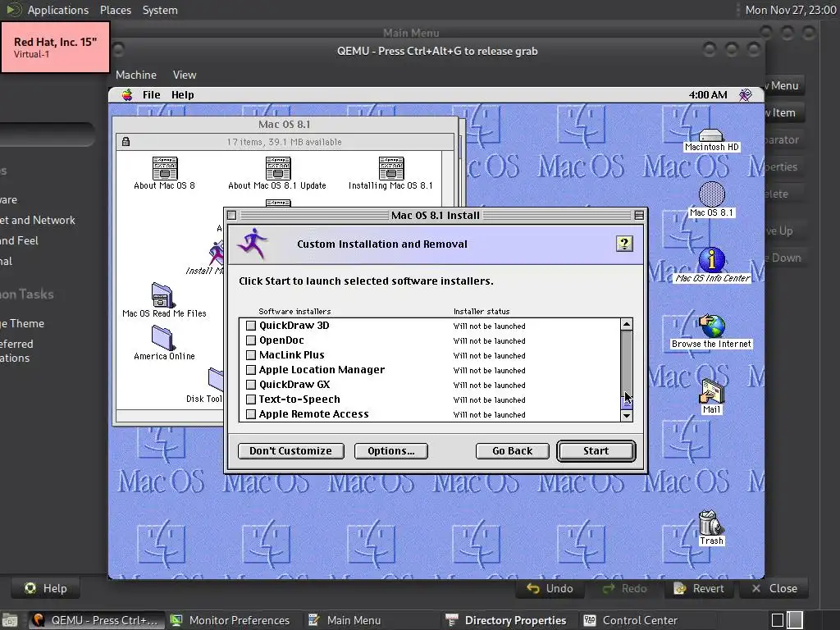
Task: Click the help question mark icon in installer
Action: pyautogui.click(x=624, y=244)
